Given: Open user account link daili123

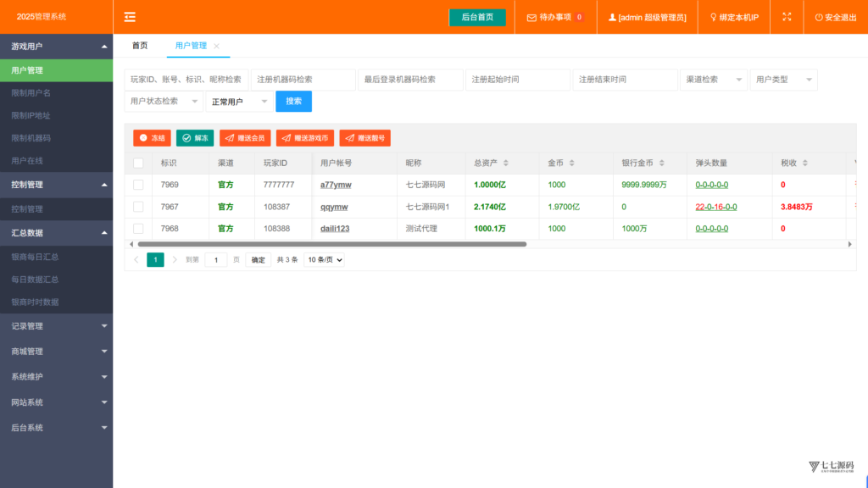Looking at the screenshot, I should (x=334, y=229).
